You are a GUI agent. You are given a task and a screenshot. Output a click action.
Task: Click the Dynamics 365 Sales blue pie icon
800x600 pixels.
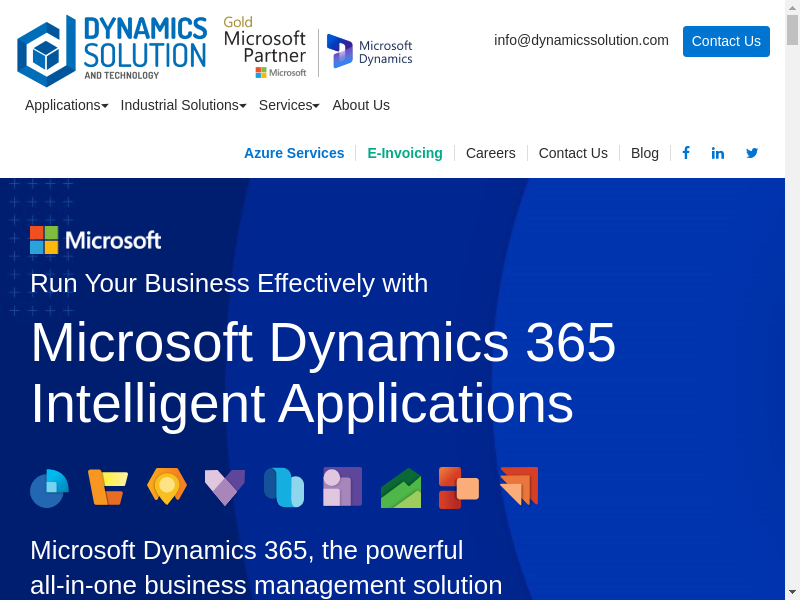[x=49, y=488]
